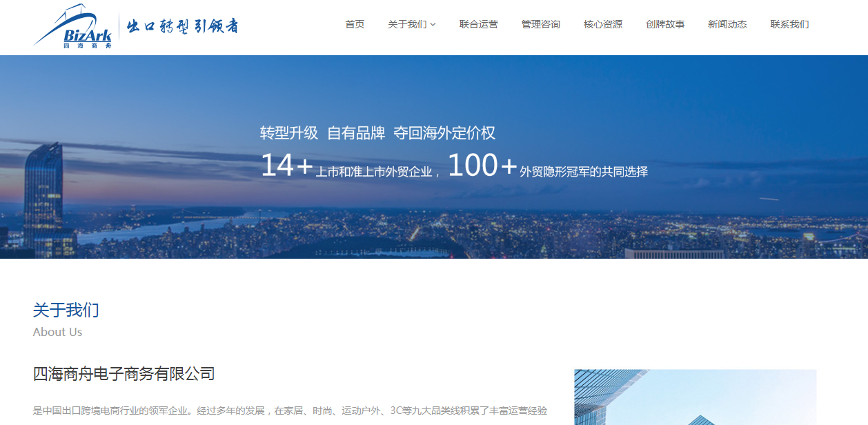
Task: Click the blue 关于我们 section heading
Action: click(x=66, y=310)
